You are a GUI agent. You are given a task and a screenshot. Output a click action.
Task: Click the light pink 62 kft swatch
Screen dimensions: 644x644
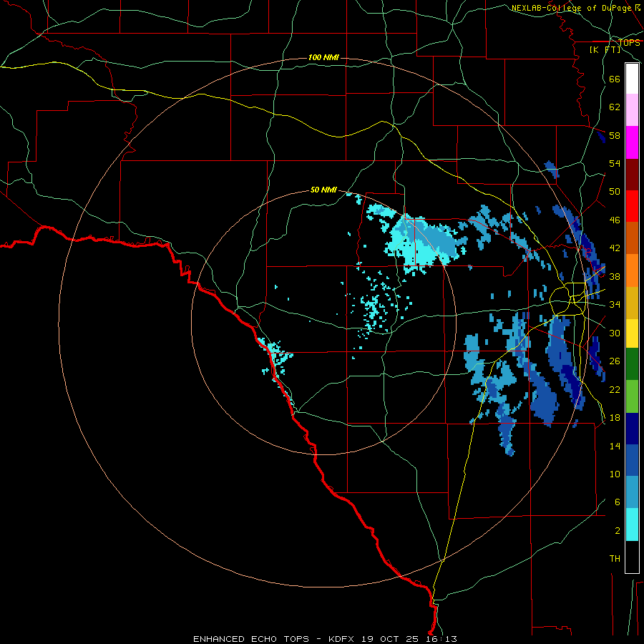click(632, 109)
